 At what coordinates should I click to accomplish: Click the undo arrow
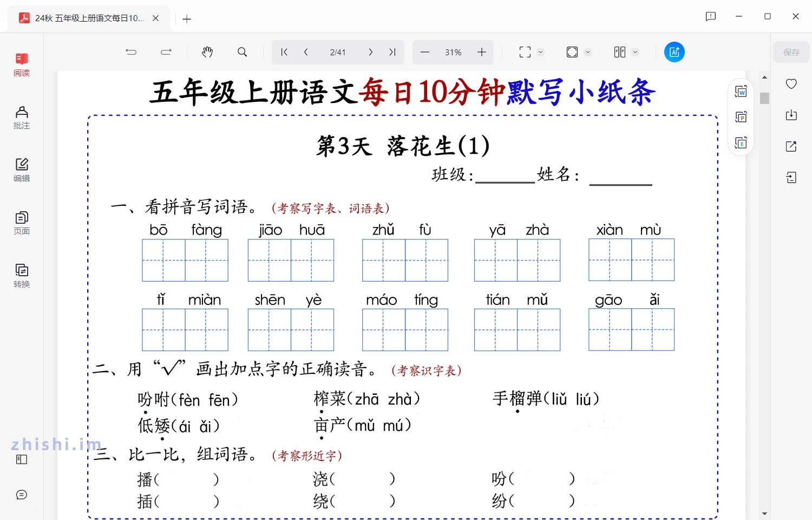point(131,52)
